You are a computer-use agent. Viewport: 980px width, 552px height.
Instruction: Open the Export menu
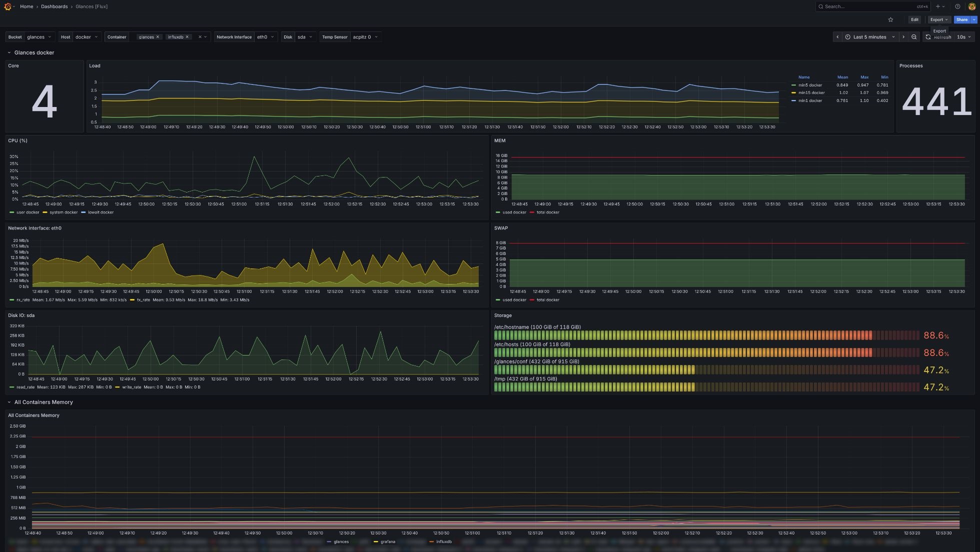(939, 19)
